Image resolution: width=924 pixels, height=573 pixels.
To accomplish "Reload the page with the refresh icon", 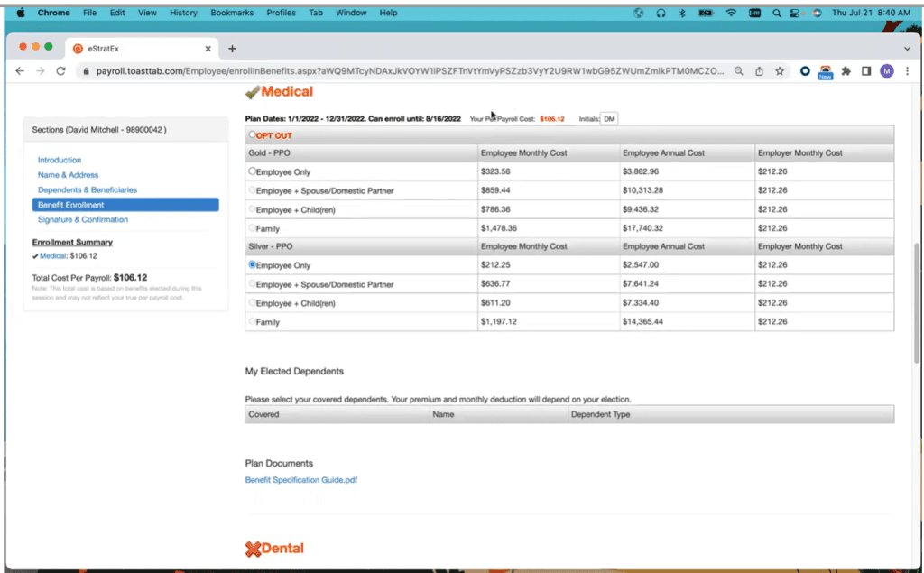I will [60, 70].
